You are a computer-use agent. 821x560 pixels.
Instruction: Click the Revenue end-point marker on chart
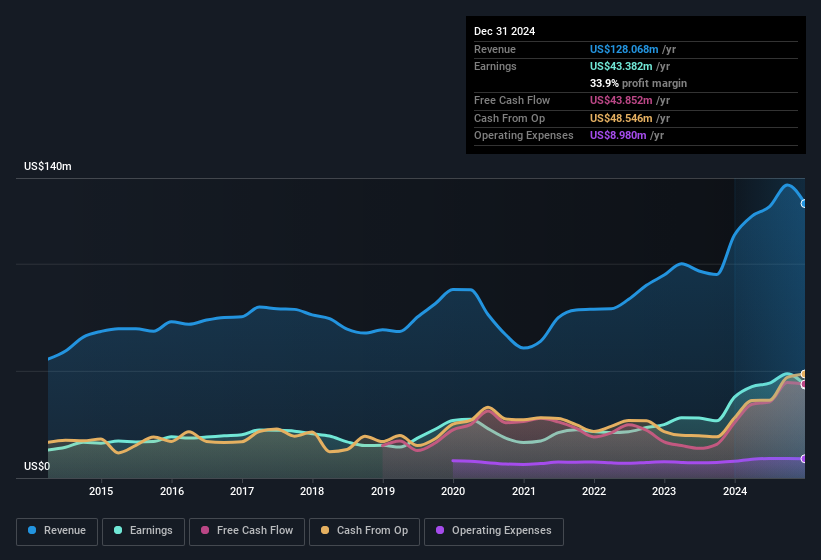[x=804, y=204]
